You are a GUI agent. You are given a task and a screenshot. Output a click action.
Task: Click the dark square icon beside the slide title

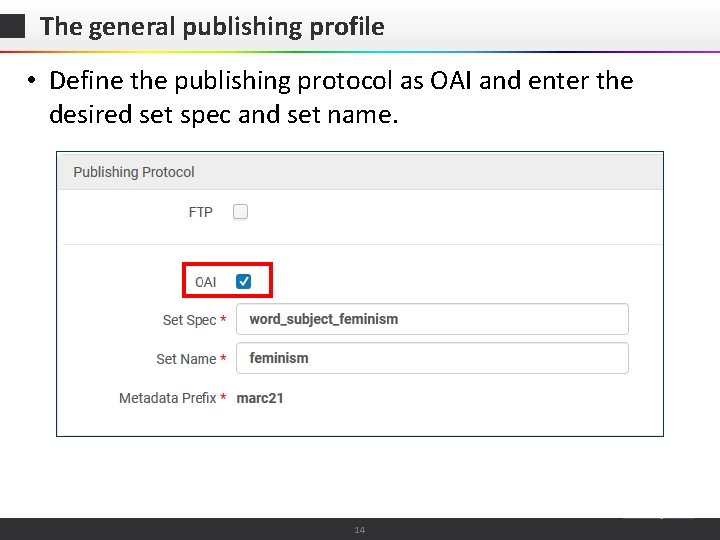pyautogui.click(x=12, y=26)
